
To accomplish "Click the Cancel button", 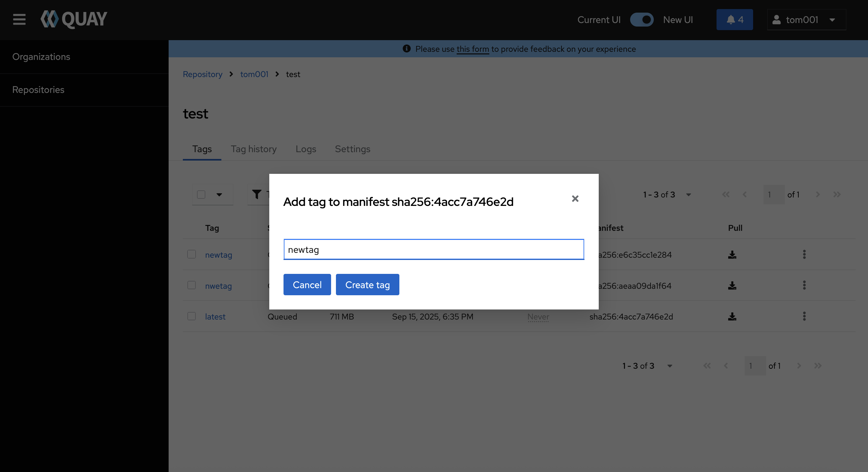I will click(x=306, y=285).
